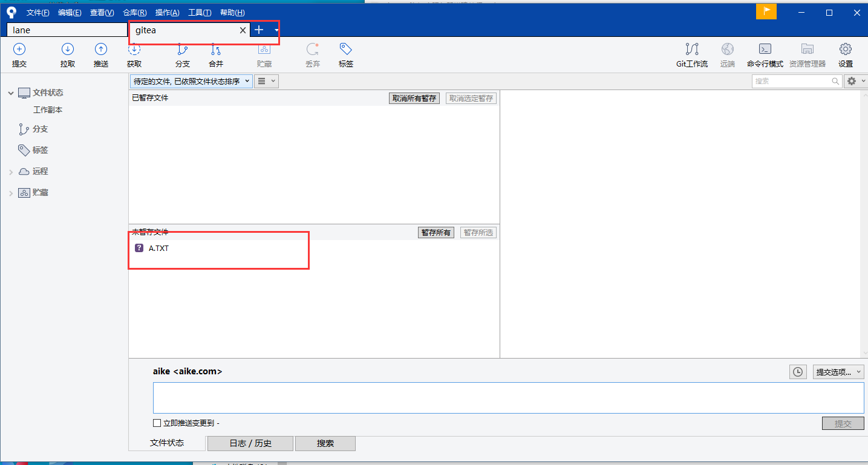Open the 工具(T) menu
The height and width of the screenshot is (465, 868).
200,13
